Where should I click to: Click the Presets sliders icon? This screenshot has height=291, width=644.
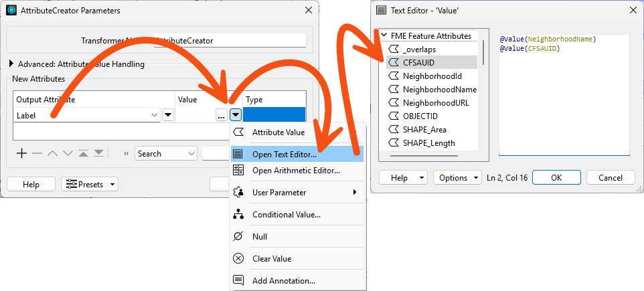(x=72, y=184)
